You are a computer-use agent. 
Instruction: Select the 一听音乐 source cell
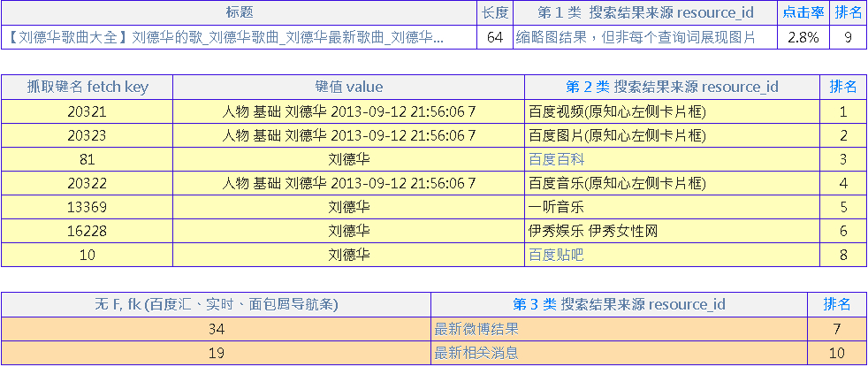click(672, 207)
